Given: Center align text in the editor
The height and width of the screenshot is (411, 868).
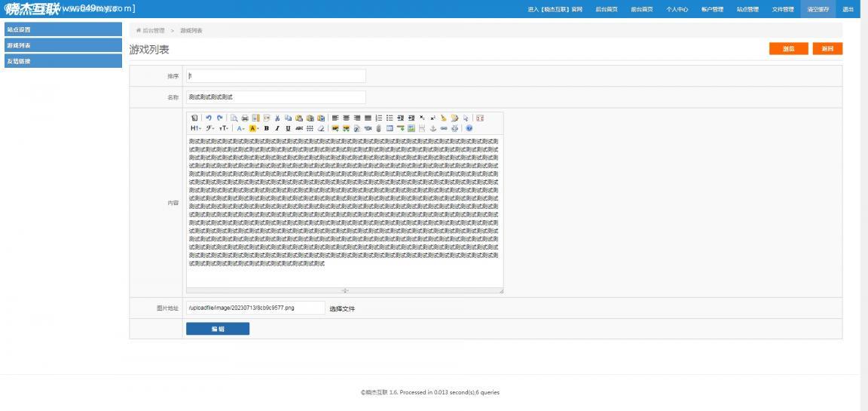Looking at the screenshot, I should 347,118.
